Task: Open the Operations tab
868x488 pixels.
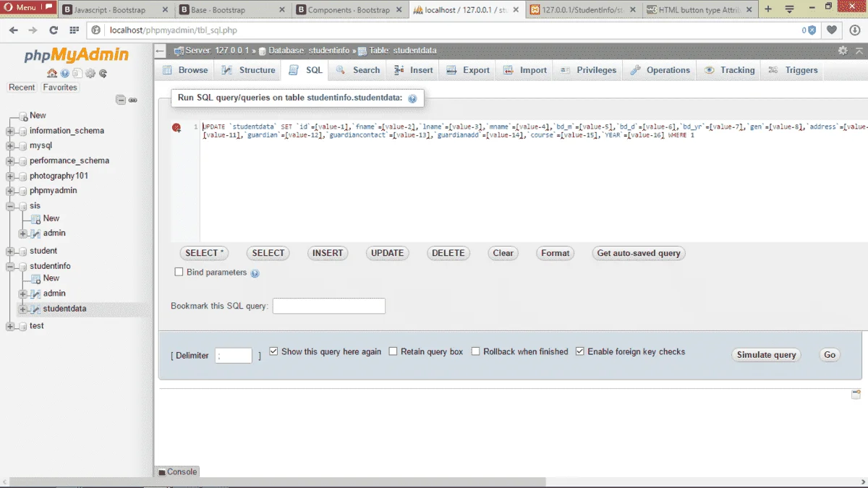Action: pos(660,70)
